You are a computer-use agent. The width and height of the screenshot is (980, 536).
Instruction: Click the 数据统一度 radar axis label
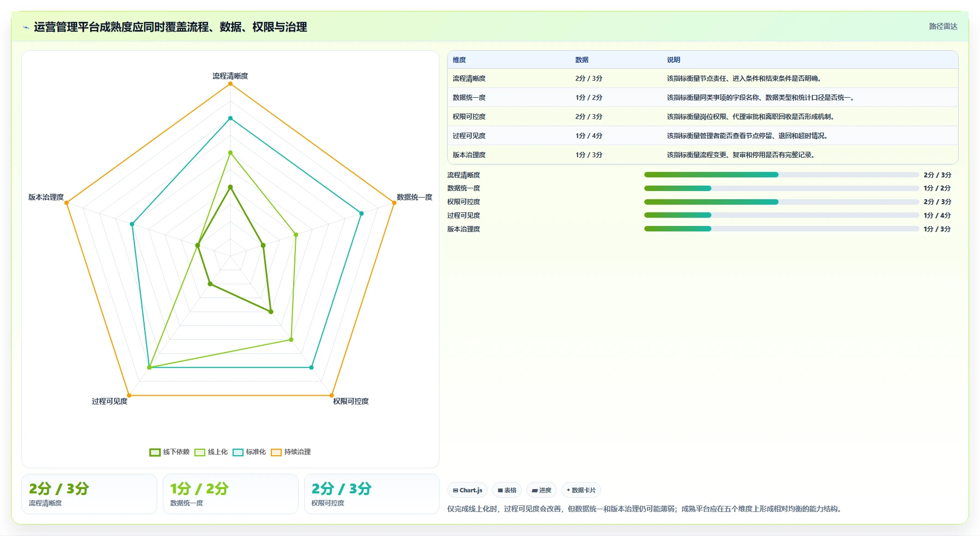point(414,197)
